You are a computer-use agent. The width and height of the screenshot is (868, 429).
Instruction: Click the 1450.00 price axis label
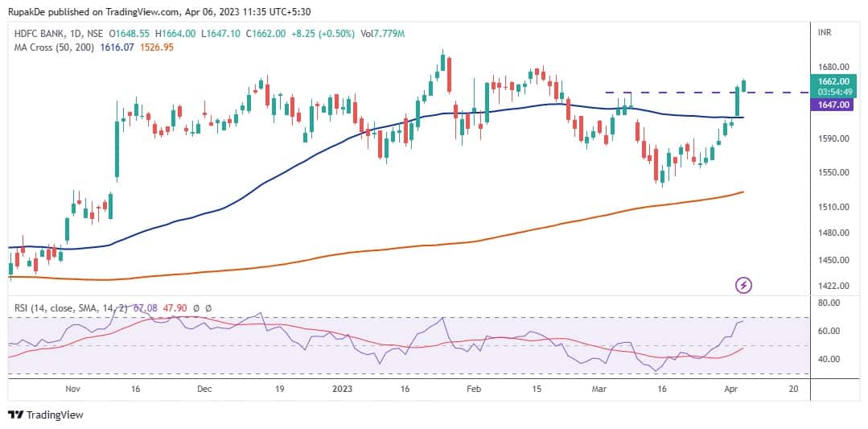pyautogui.click(x=833, y=260)
